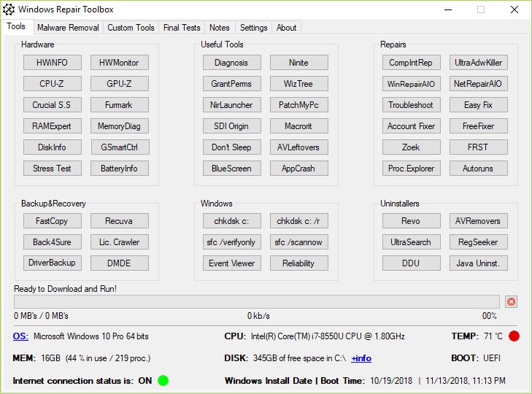Run Lic. Crawler
This screenshot has height=394, width=532.
pyautogui.click(x=120, y=242)
